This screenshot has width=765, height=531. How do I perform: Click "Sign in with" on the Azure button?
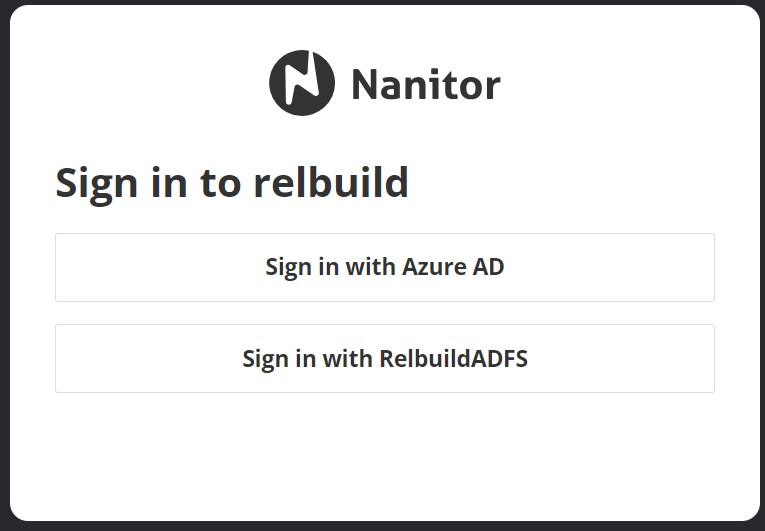pyautogui.click(x=330, y=267)
